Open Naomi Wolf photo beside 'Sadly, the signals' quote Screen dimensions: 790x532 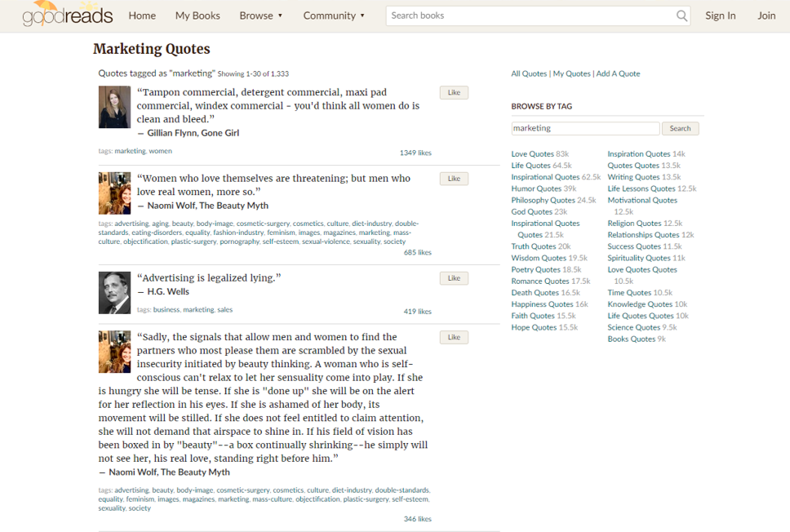[114, 352]
